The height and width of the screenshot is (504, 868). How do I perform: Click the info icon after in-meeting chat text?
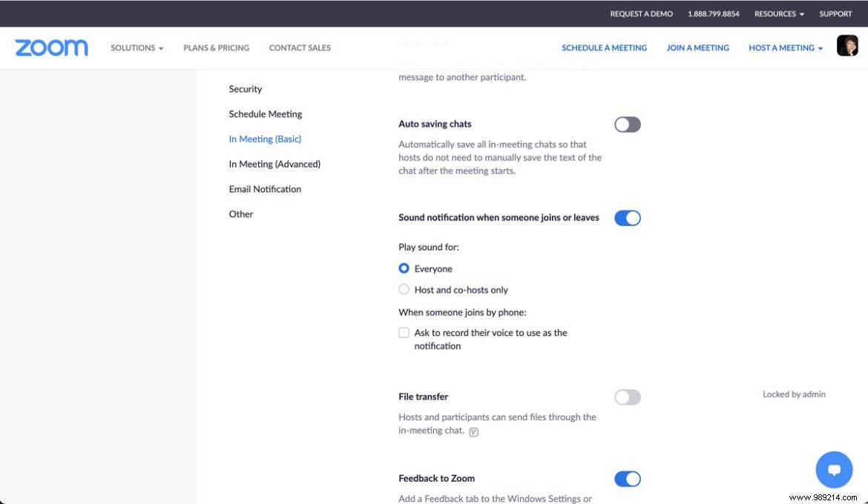[474, 431]
